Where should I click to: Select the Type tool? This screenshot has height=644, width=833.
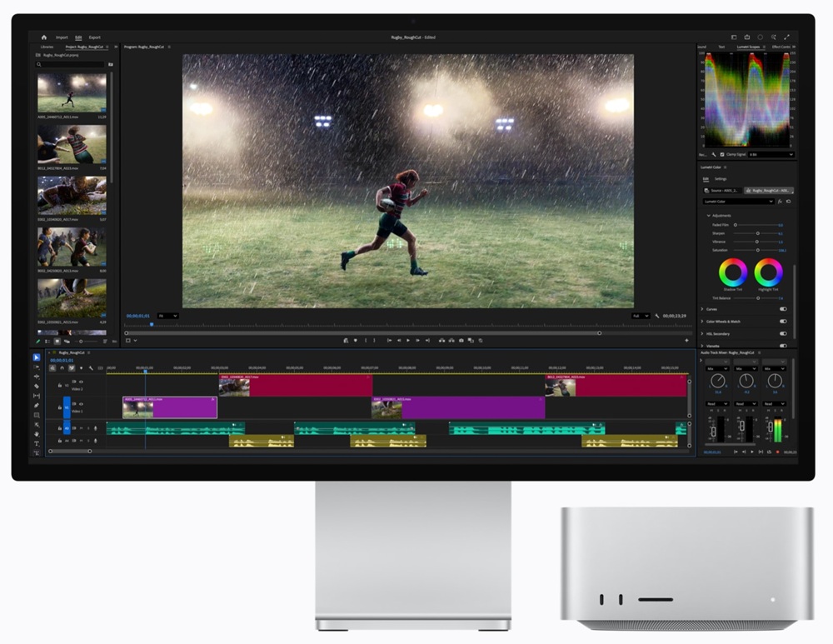37,444
